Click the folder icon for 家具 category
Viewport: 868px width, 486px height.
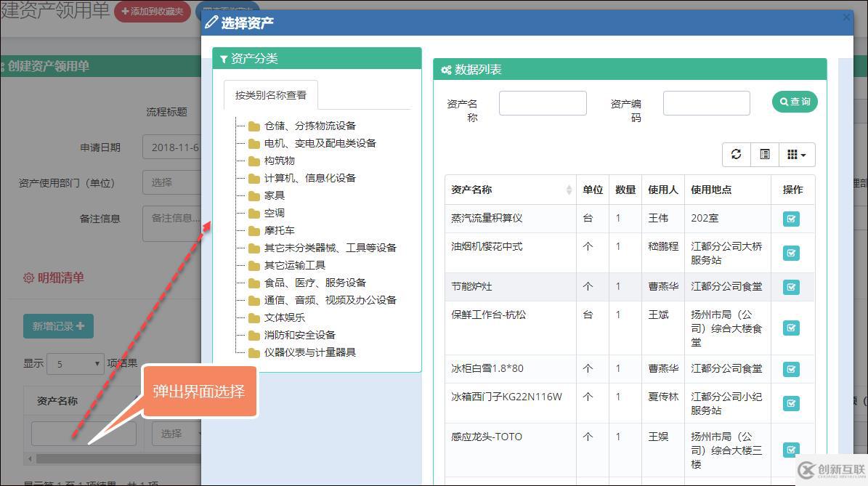[x=253, y=195]
